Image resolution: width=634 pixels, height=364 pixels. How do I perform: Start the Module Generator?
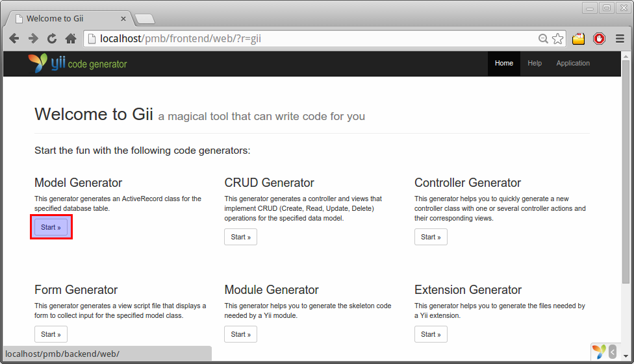click(240, 335)
